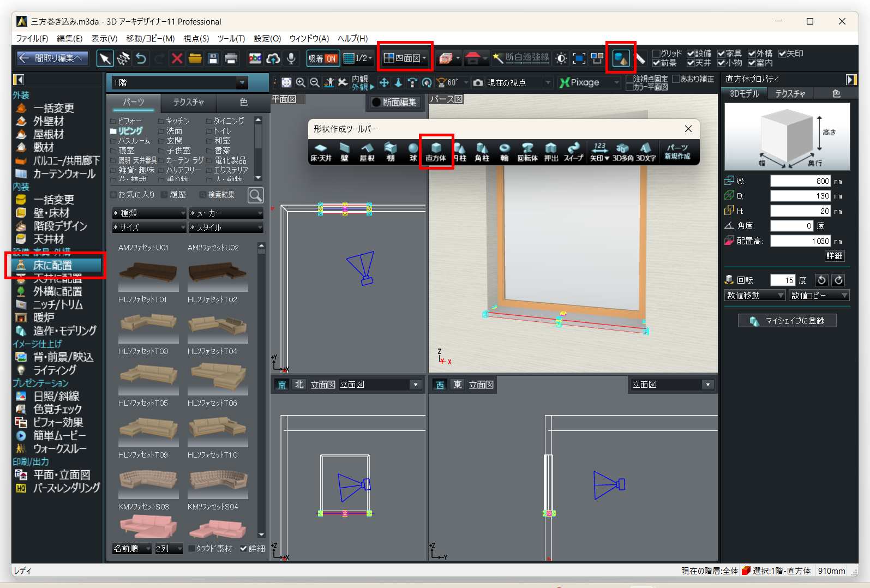Image resolution: width=870 pixels, height=588 pixels.
Task: Open the shape creation toolbar icon
Action: click(x=621, y=58)
